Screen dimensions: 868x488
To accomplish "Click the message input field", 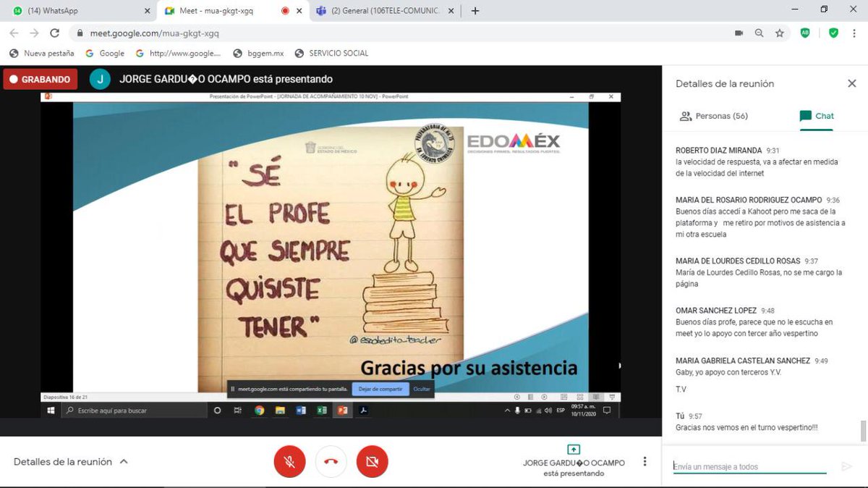I will [x=749, y=466].
